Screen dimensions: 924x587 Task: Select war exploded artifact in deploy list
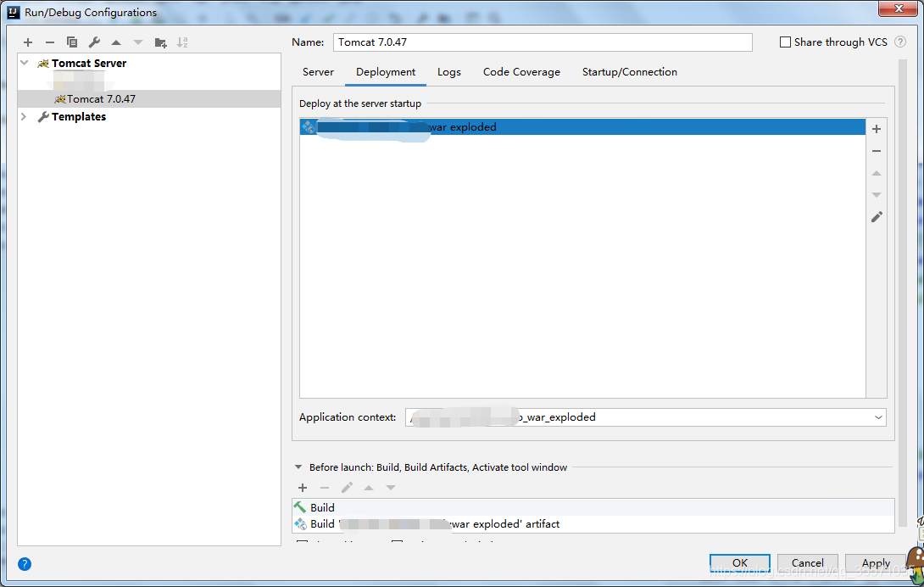pyautogui.click(x=582, y=127)
